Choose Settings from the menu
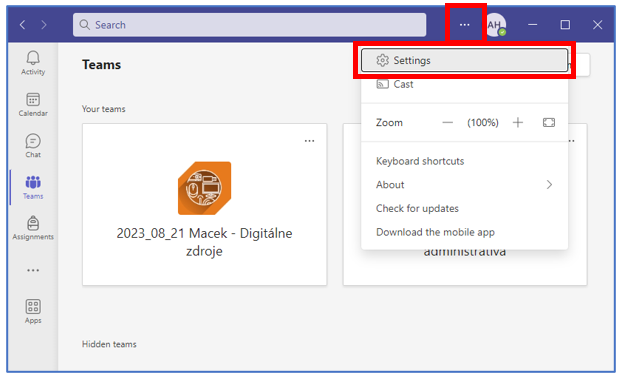The image size is (622, 378). pyautogui.click(x=464, y=60)
